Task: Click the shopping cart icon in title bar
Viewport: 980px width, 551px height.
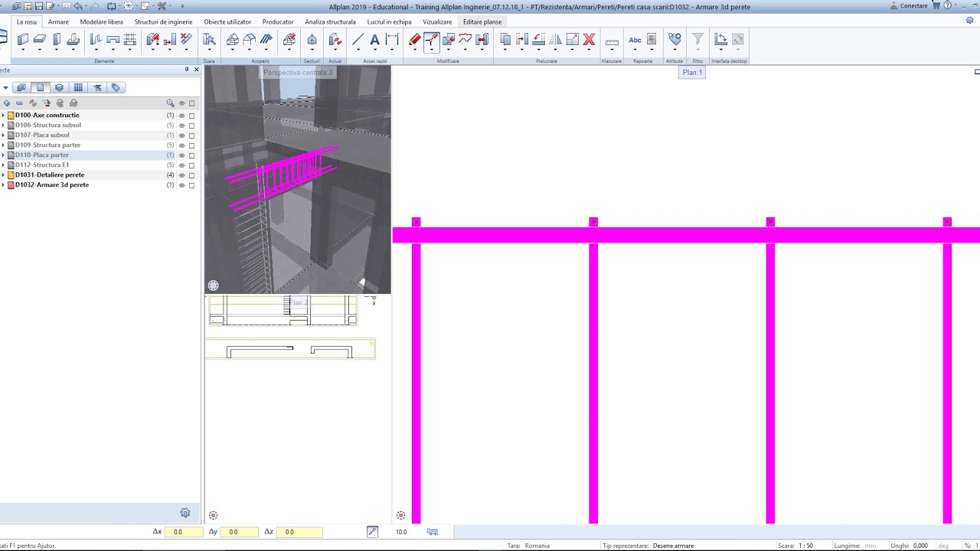Action: coord(936,5)
